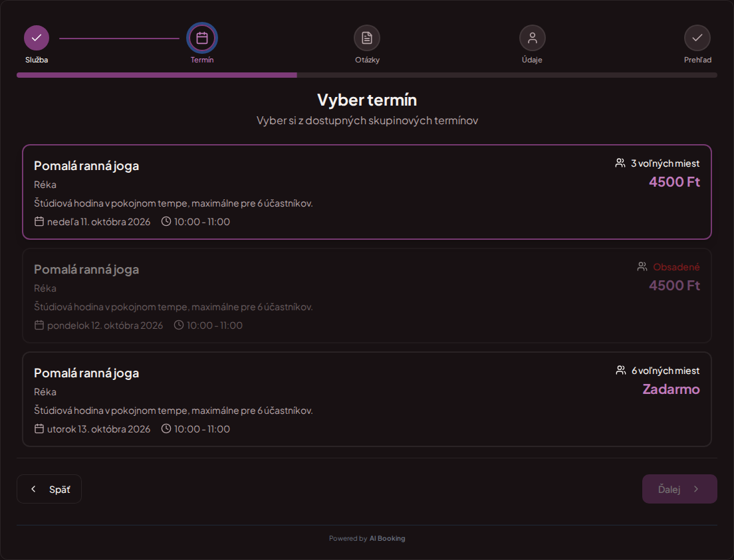This screenshot has height=560, width=734.
Task: Click Pomalá ranná joga title in the Zadarmo card
Action: pos(86,373)
